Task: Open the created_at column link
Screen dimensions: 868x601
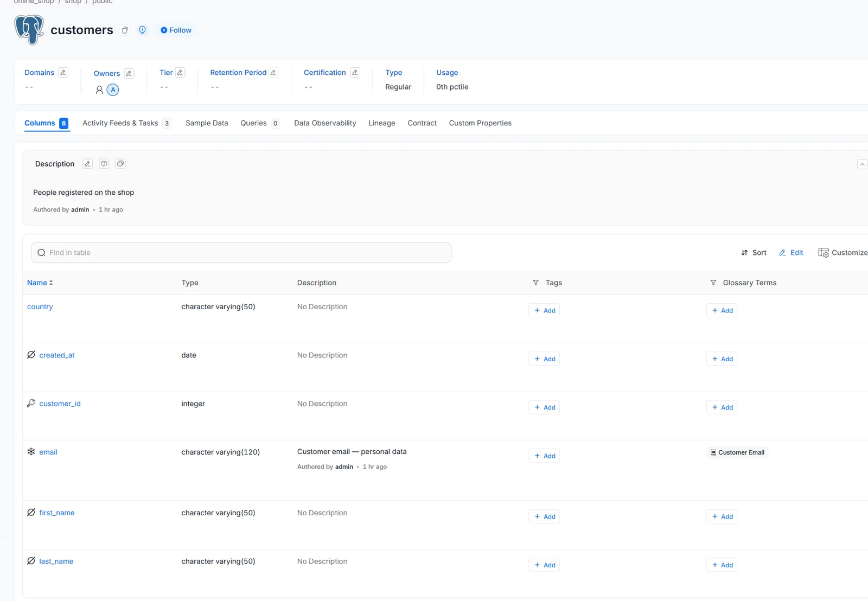Action: pos(57,355)
